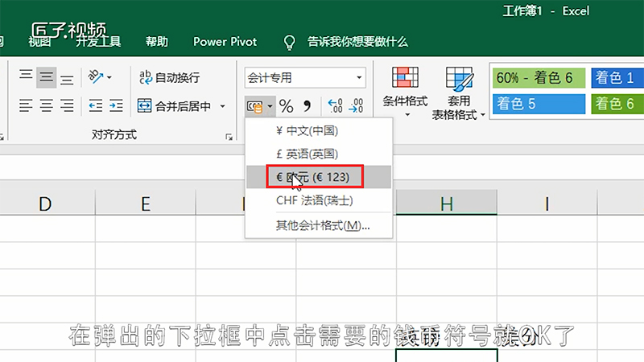Click the bottom align icon

coord(68,78)
